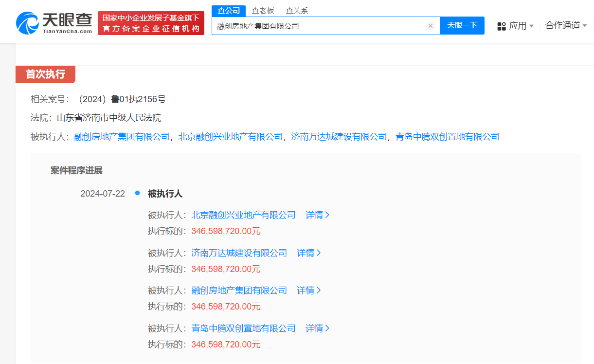Click the 应用 grid icon
This screenshot has height=364, width=594.
click(501, 26)
